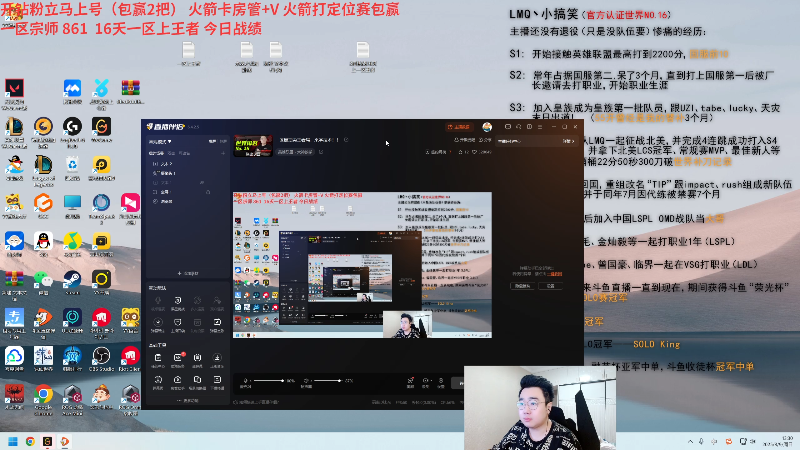Viewport: 800px width, 450px height.
Task: Click the stream cover thumbnail beside the title
Action: [253, 146]
